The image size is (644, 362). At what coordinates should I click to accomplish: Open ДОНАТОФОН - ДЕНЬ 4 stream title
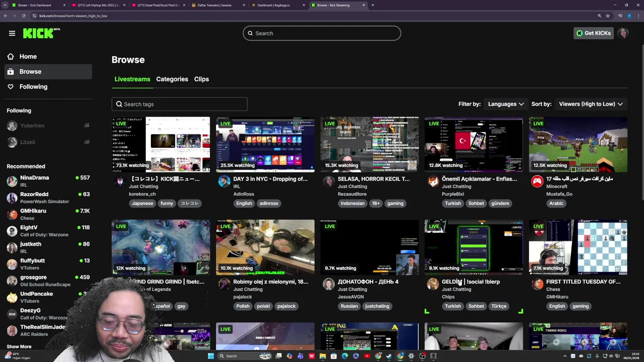368,282
